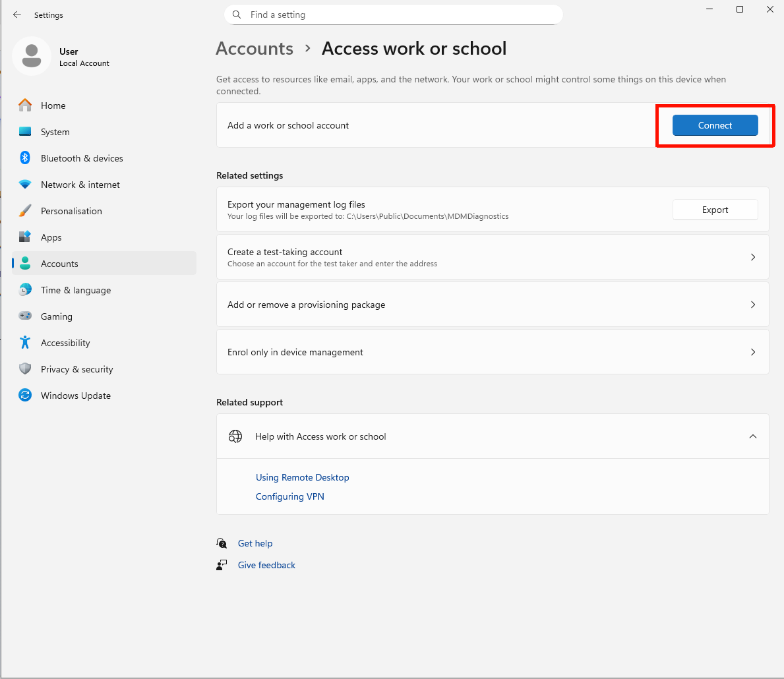Click the Privacy & security shield icon
This screenshot has width=784, height=679.
click(25, 369)
